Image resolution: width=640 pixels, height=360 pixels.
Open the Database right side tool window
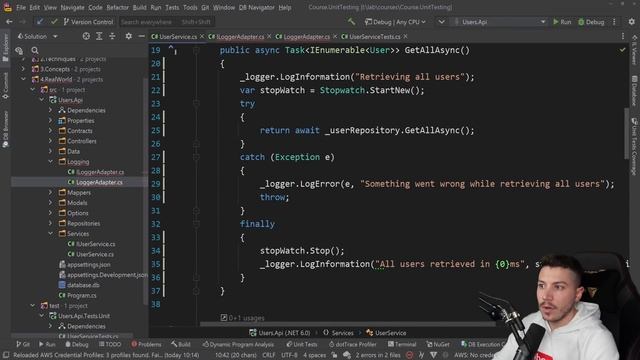(634, 91)
